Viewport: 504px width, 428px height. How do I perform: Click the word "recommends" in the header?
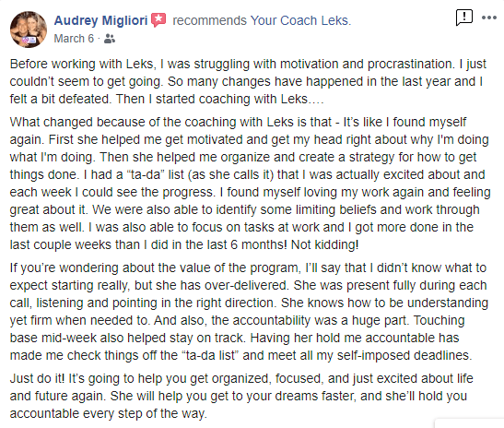209,20
